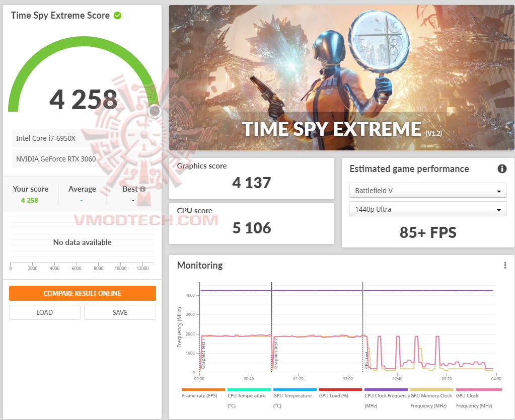The height and width of the screenshot is (420, 515).
Task: Open the Monitoring panel three-dot options menu
Action: (505, 265)
